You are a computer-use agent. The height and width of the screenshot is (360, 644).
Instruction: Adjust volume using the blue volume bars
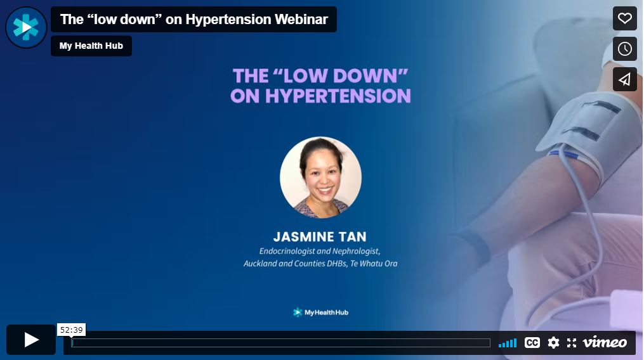[508, 344]
